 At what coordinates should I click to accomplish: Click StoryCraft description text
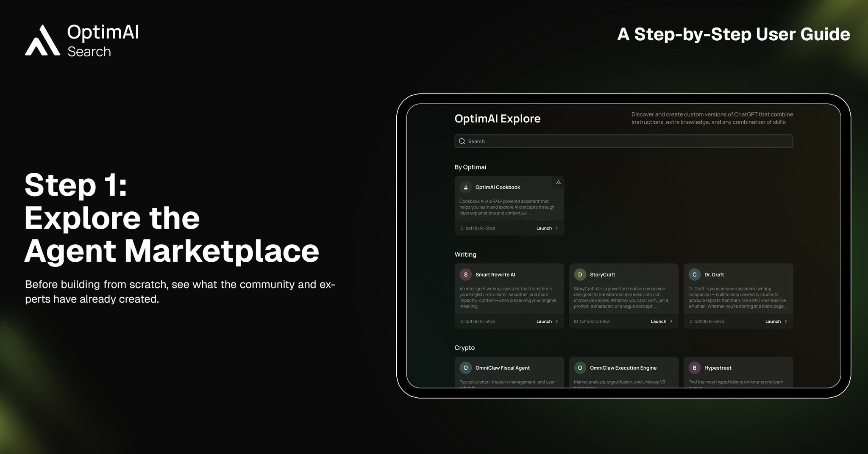pos(621,297)
